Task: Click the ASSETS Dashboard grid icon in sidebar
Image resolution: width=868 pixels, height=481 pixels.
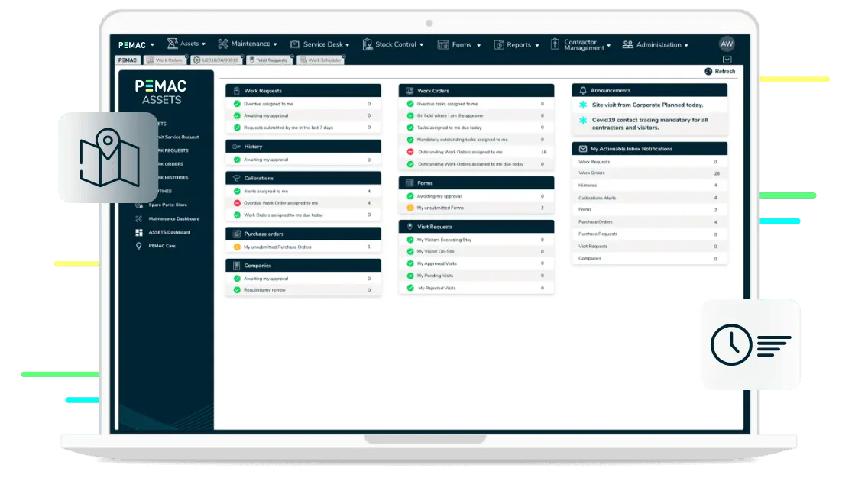Action: 138,233
